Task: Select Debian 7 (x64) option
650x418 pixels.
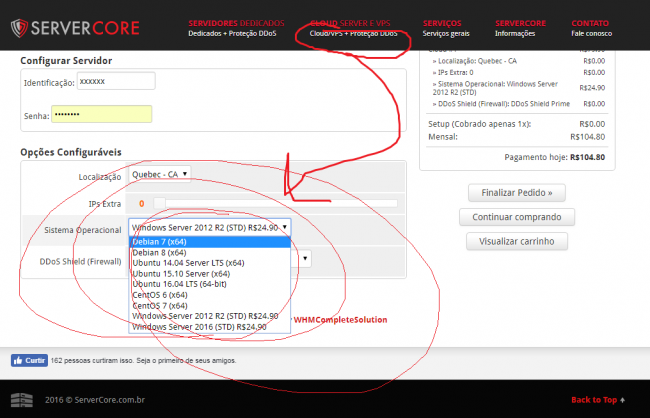Action: point(210,242)
